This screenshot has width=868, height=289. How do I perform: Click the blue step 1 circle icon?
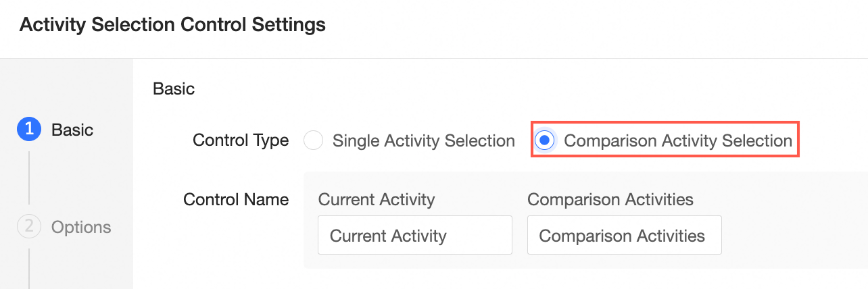[29, 130]
